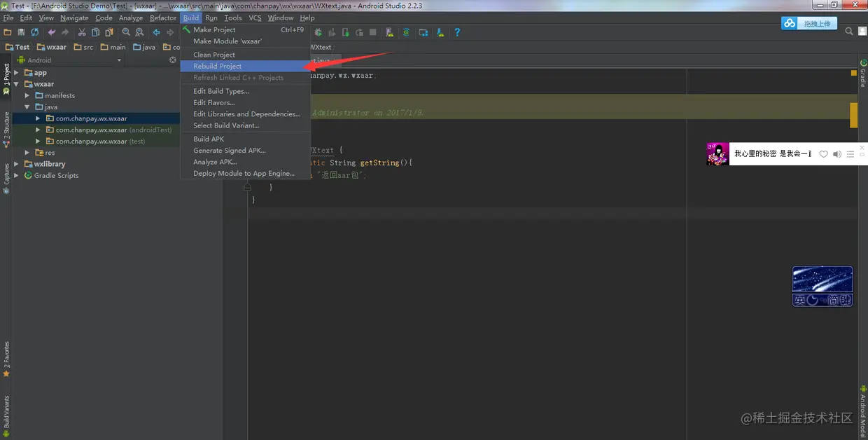Close the music widget with the X

[x=862, y=148]
